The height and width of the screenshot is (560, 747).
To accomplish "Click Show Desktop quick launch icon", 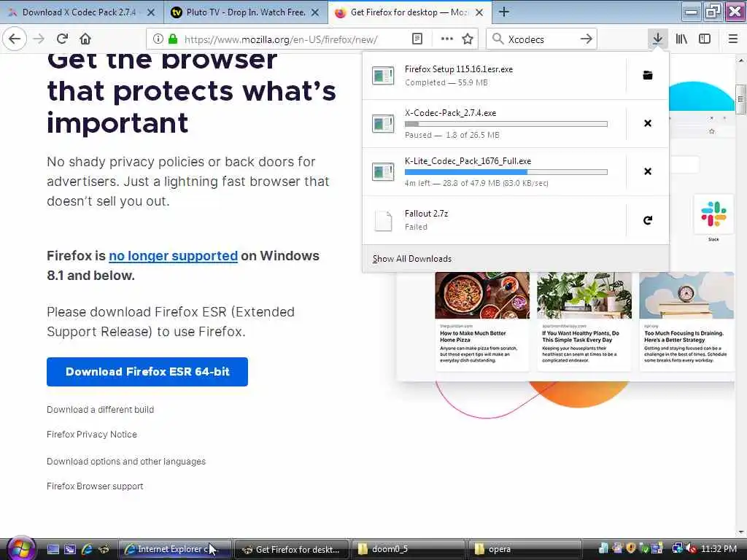I will [x=53, y=549].
